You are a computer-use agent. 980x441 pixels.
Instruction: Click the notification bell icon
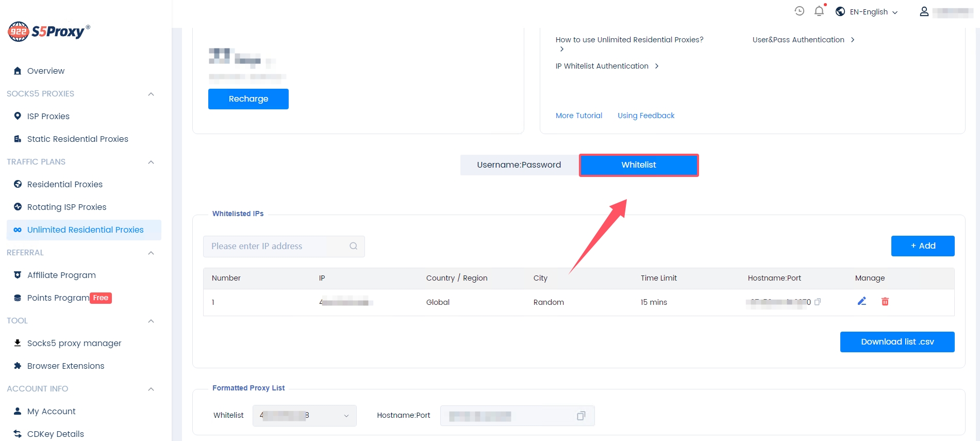pos(819,11)
